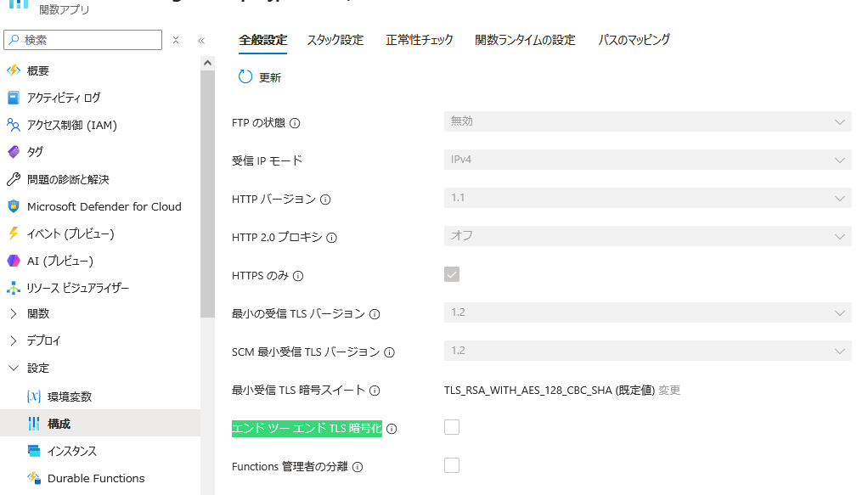Collapse the 設定 section
This screenshot has width=868, height=495.
pyautogui.click(x=14, y=368)
